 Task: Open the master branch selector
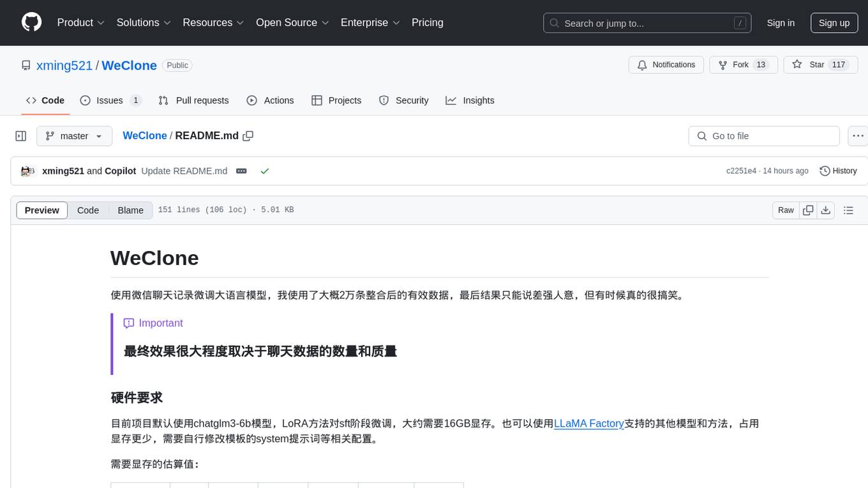pyautogui.click(x=74, y=136)
